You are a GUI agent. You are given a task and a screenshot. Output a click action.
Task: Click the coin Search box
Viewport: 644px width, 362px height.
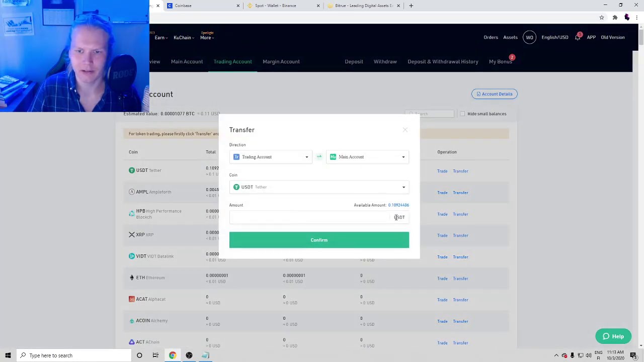[429, 114]
